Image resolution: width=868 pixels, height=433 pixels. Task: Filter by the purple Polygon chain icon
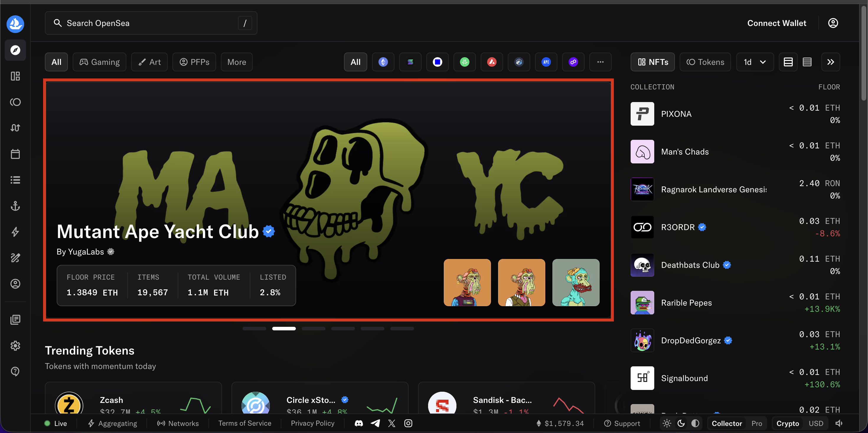pos(573,62)
